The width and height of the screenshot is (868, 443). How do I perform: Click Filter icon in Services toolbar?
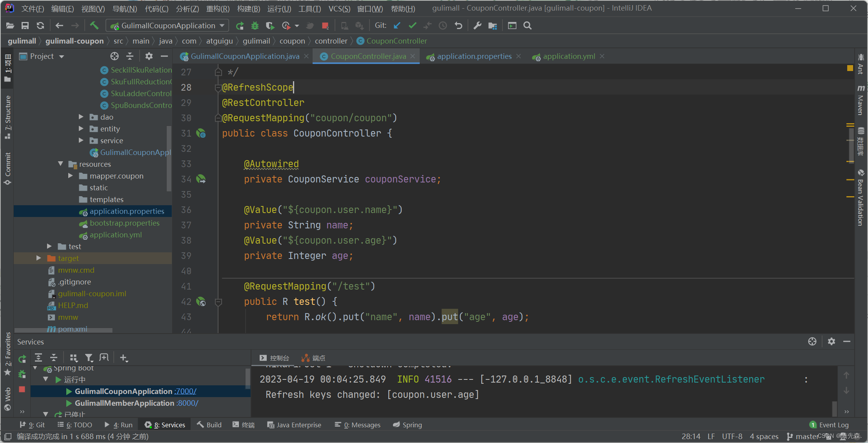pyautogui.click(x=89, y=357)
